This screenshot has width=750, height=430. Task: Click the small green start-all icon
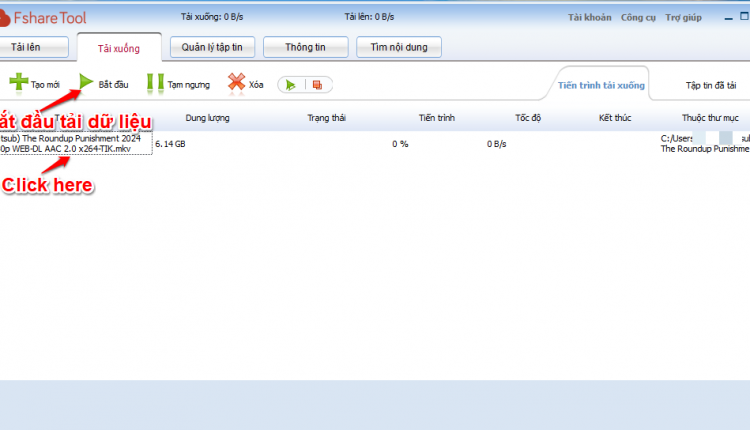291,85
